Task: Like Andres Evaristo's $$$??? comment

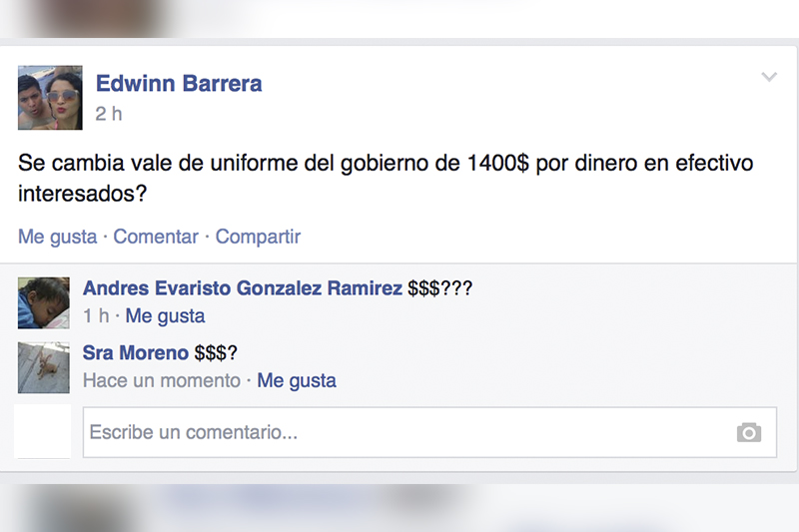Action: point(165,316)
